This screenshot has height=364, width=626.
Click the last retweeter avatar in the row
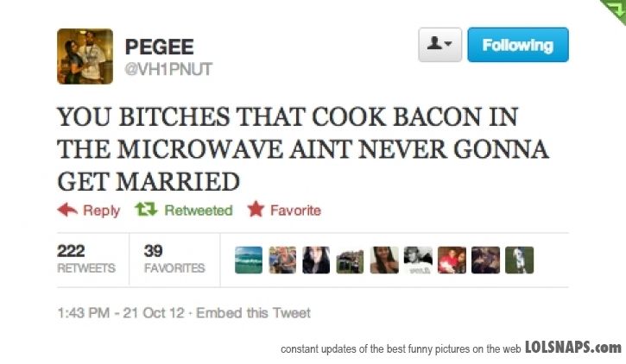[x=520, y=260]
